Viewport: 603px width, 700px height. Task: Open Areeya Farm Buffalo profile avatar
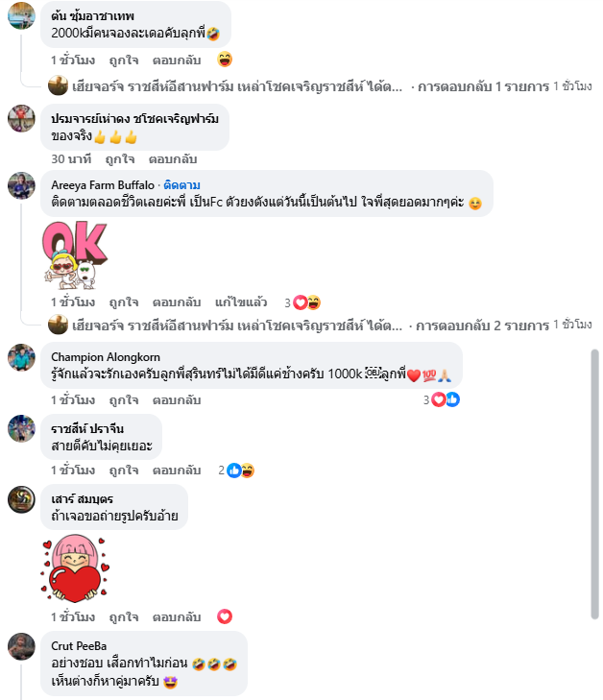point(21,185)
